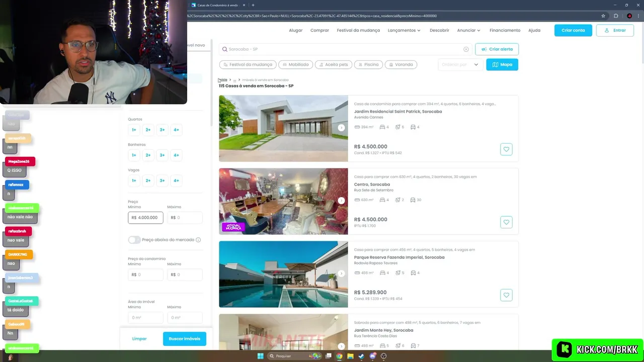The image size is (644, 362).
Task: Click the Entrar button
Action: click(615, 30)
